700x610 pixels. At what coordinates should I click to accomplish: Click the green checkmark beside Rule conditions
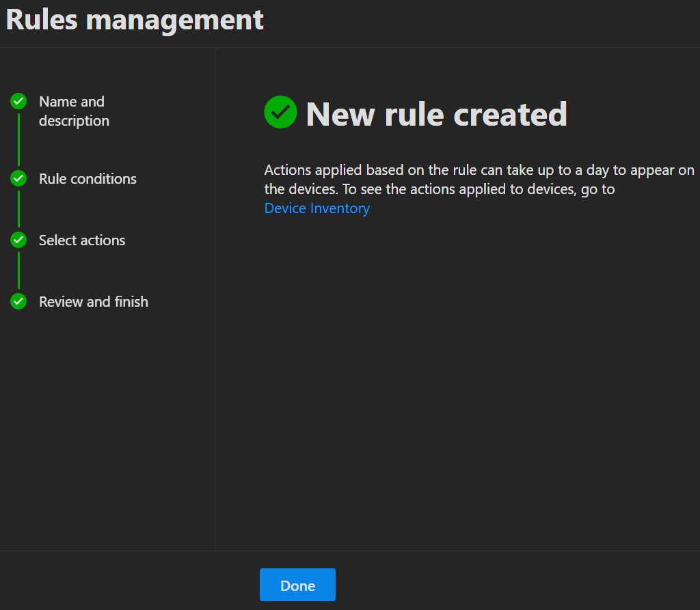point(18,179)
